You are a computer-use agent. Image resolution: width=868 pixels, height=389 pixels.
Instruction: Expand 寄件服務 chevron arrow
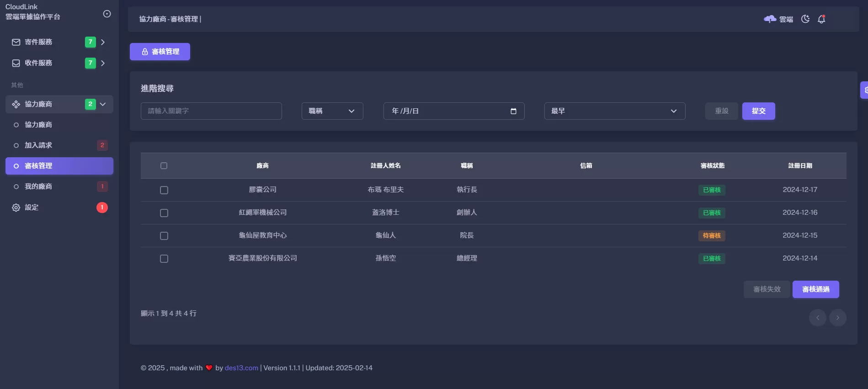tap(103, 42)
